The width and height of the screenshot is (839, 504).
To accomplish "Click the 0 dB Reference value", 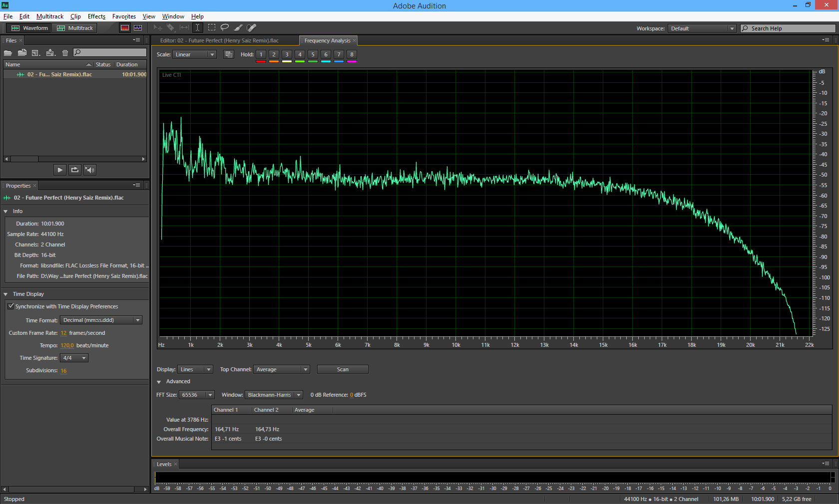I will coord(352,395).
